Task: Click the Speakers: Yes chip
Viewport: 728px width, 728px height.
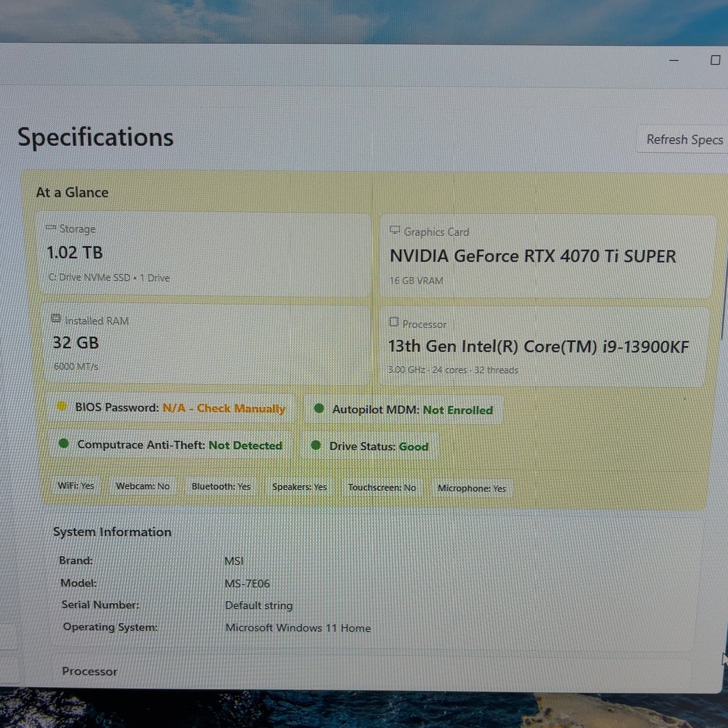Action: click(x=299, y=487)
